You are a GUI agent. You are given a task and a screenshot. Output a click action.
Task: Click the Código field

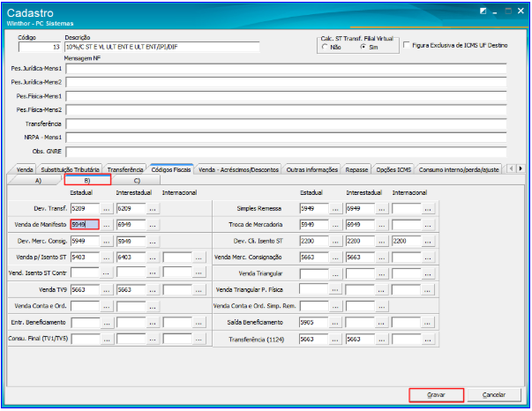click(40, 47)
